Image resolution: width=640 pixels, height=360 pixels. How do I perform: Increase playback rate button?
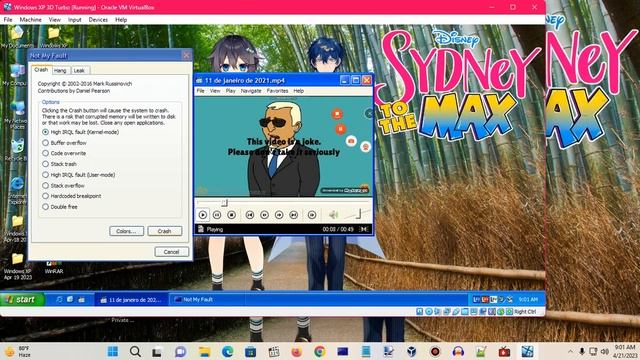point(279,215)
